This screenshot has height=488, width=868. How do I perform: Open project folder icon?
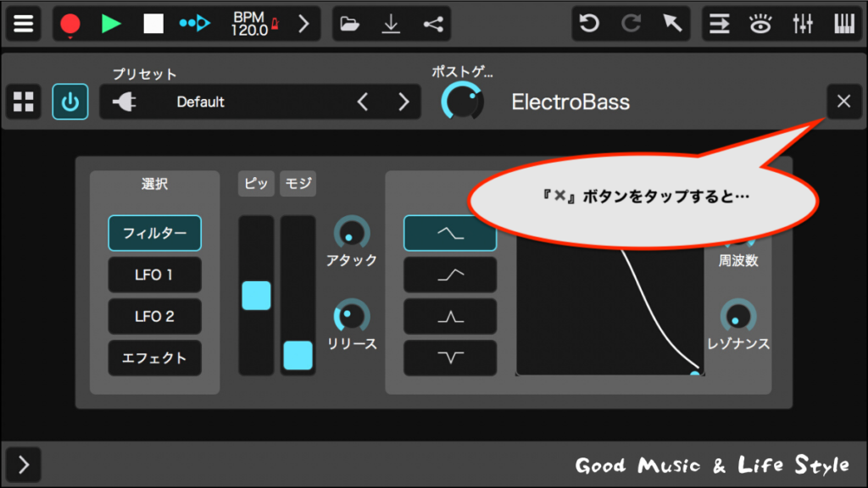349,24
